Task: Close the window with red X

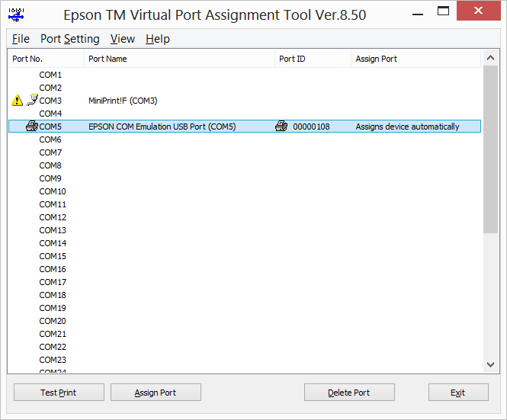Action: [479, 11]
